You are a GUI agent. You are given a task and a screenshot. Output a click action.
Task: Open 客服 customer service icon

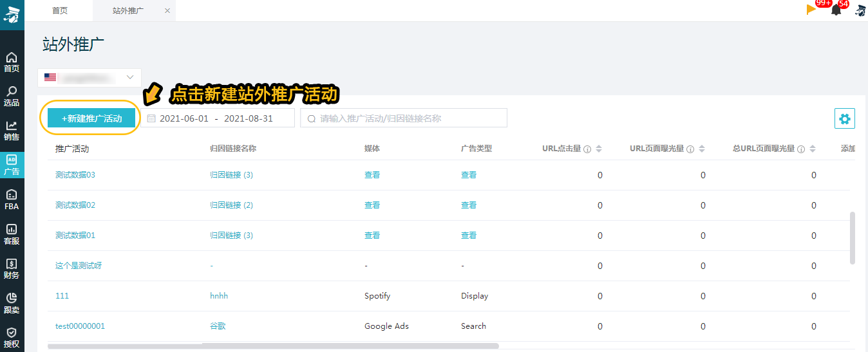[12, 234]
